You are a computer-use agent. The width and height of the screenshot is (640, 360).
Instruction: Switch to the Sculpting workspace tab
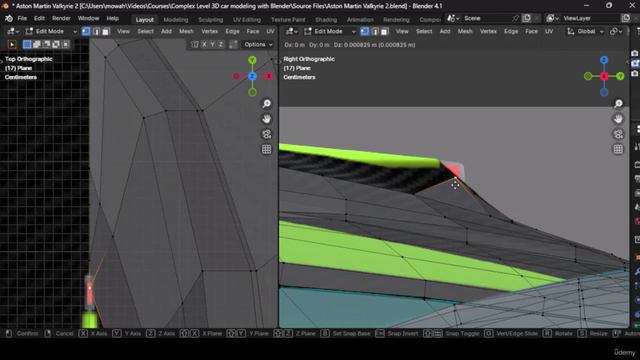[x=211, y=20]
